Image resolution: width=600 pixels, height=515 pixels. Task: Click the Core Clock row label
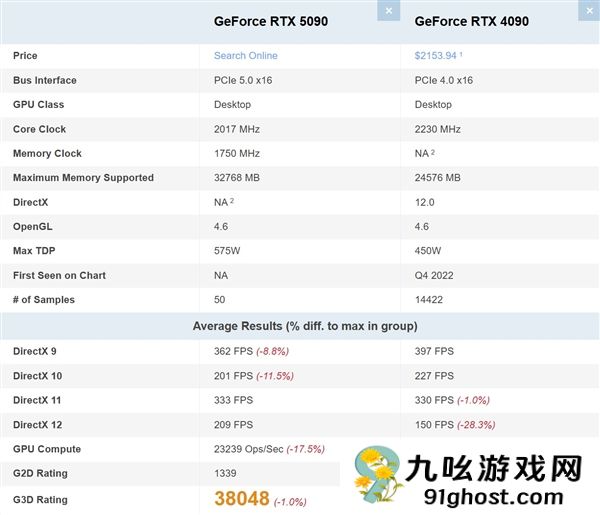click(39, 129)
